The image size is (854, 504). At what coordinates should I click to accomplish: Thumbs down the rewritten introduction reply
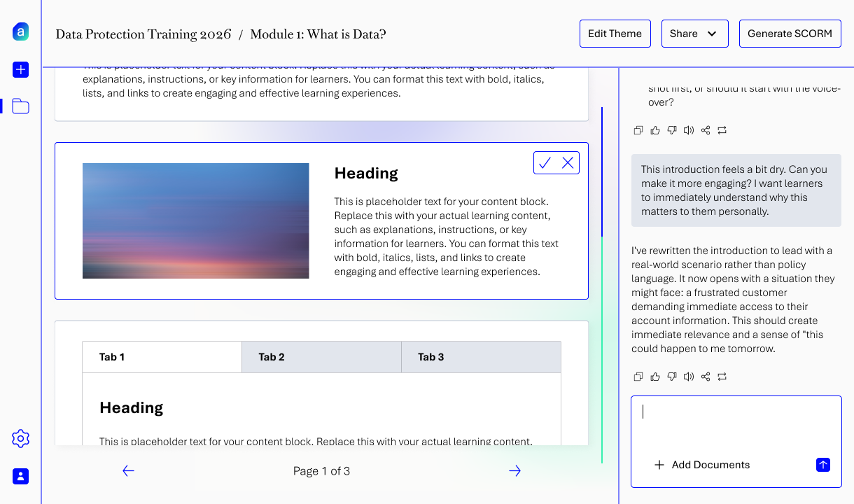coord(672,377)
